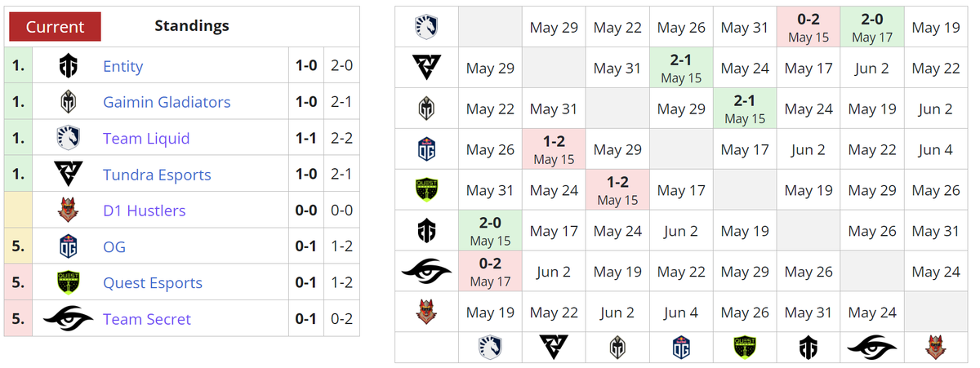The height and width of the screenshot is (368, 980).
Task: Click Quest Esports logo in grid's left column
Action: tap(426, 190)
